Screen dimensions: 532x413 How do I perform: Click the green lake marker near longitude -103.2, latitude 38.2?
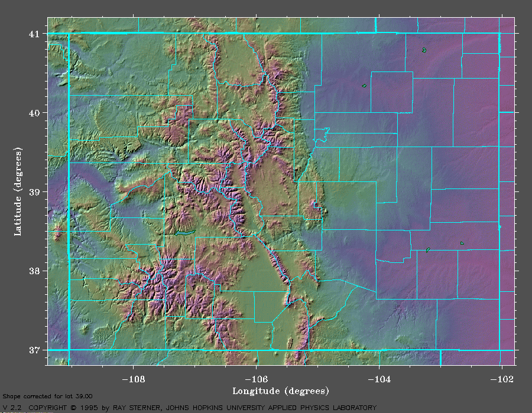(427, 250)
